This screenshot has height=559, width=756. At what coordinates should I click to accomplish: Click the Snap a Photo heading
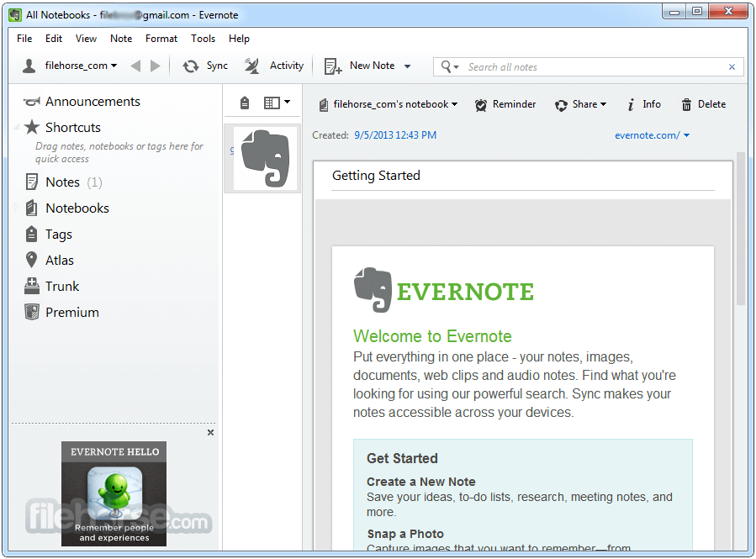coord(405,534)
